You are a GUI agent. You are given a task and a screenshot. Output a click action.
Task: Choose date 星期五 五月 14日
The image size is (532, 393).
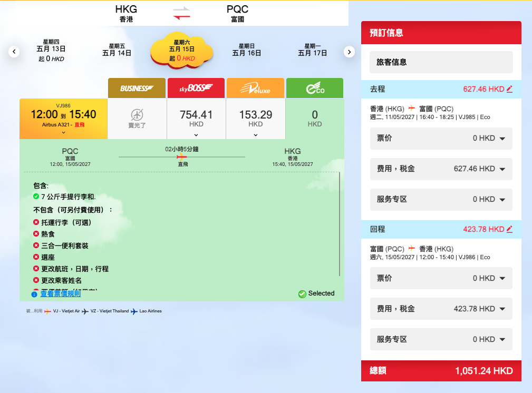coord(117,50)
